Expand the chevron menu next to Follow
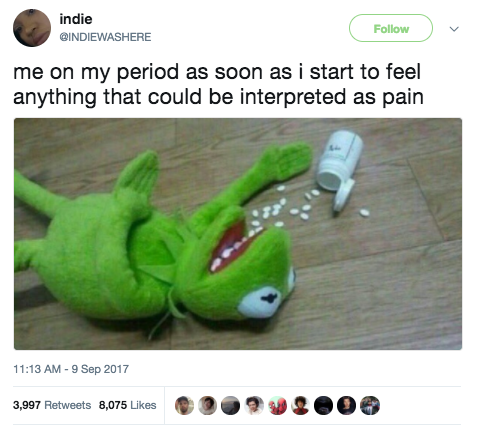The image size is (479, 432). point(454,29)
